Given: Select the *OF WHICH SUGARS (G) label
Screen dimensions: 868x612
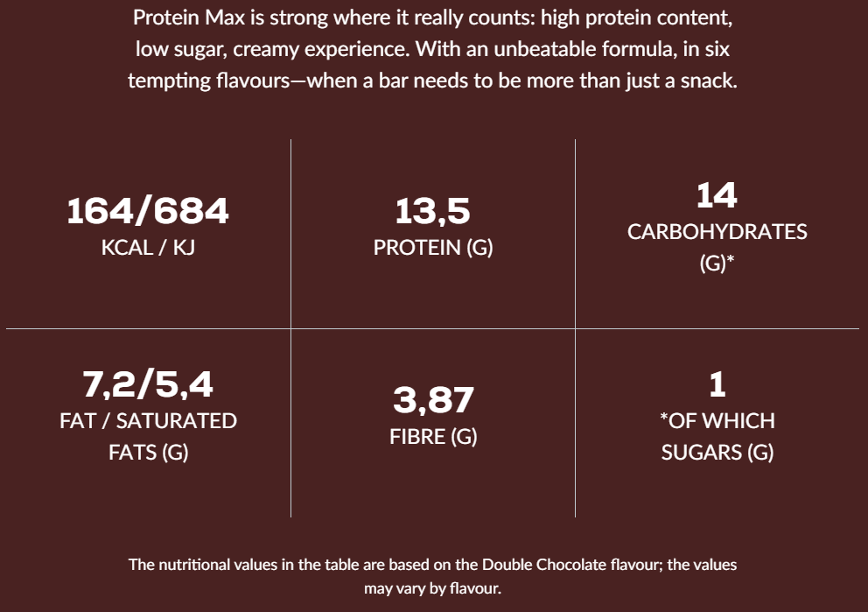Looking at the screenshot, I should pos(717,436).
